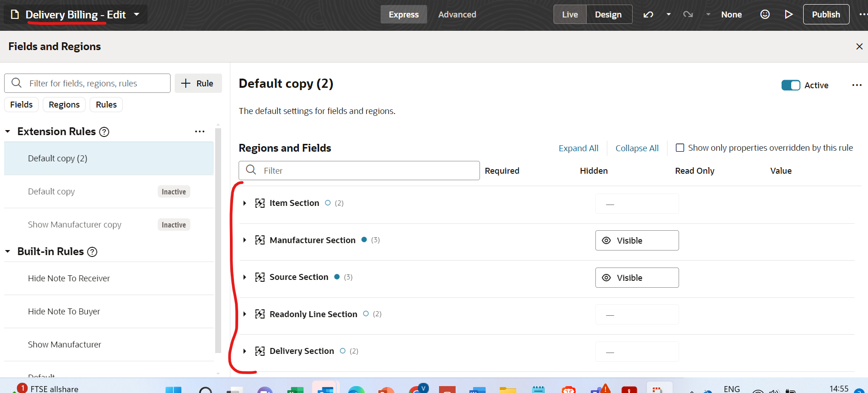Collapse the Extension Rules group
Viewport: 868px width, 393px height.
8,131
